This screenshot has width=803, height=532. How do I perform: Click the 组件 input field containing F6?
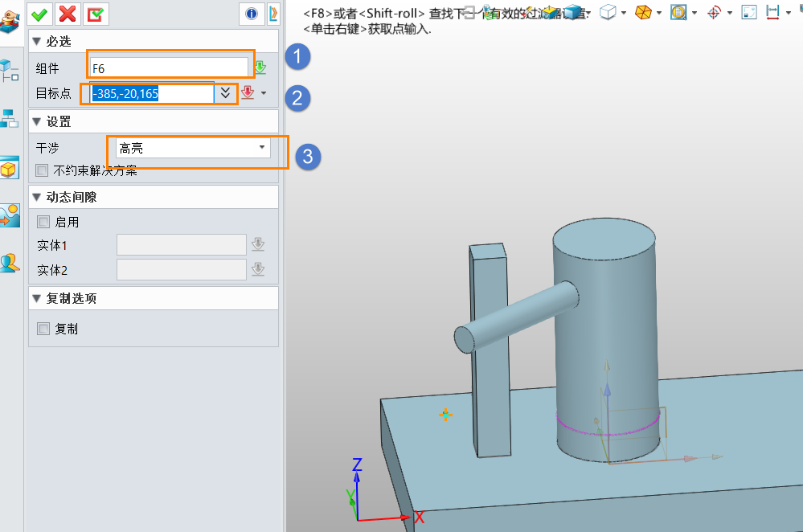(169, 68)
